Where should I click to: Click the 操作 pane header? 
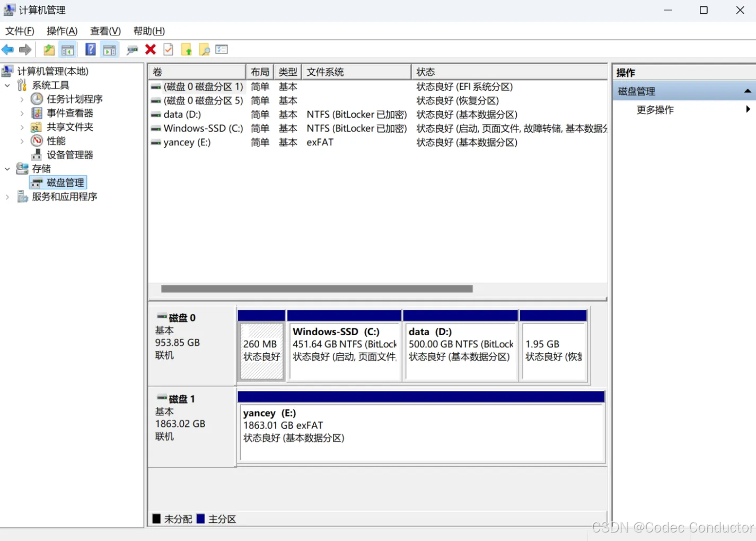(685, 73)
